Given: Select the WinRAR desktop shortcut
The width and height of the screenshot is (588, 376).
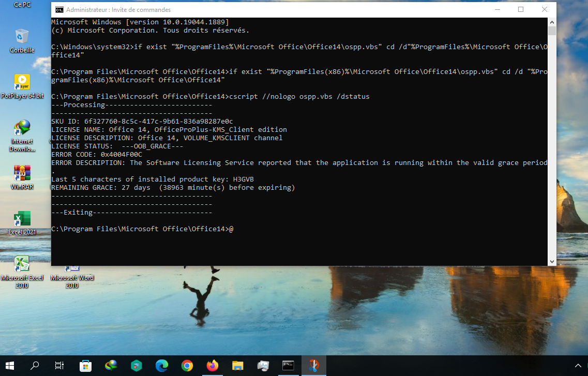Looking at the screenshot, I should [x=22, y=178].
